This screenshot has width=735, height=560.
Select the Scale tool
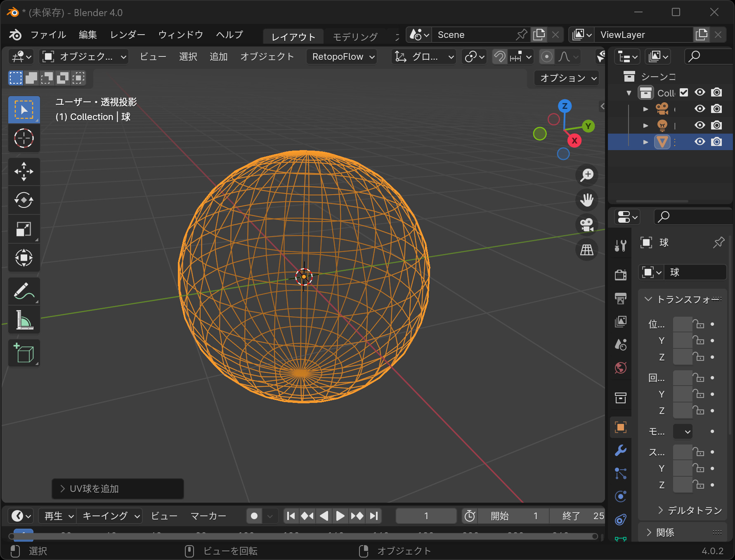point(24,229)
